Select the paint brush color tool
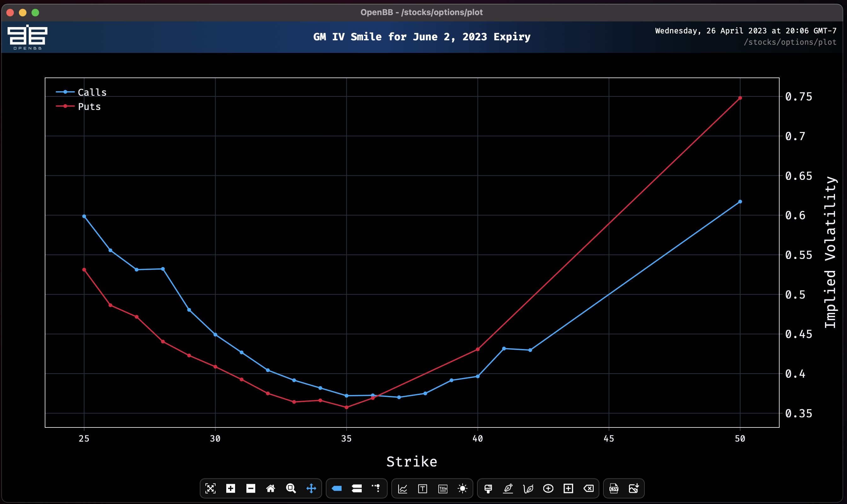The width and height of the screenshot is (847, 504). coord(488,488)
